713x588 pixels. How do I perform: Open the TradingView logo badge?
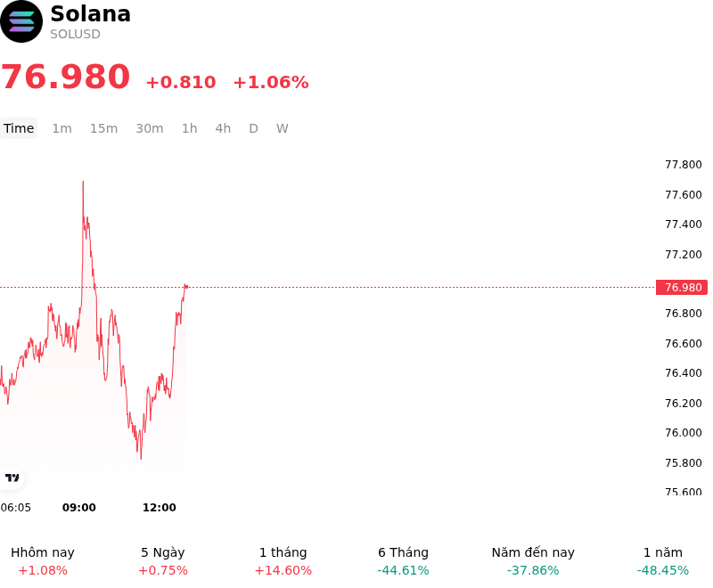[12, 478]
